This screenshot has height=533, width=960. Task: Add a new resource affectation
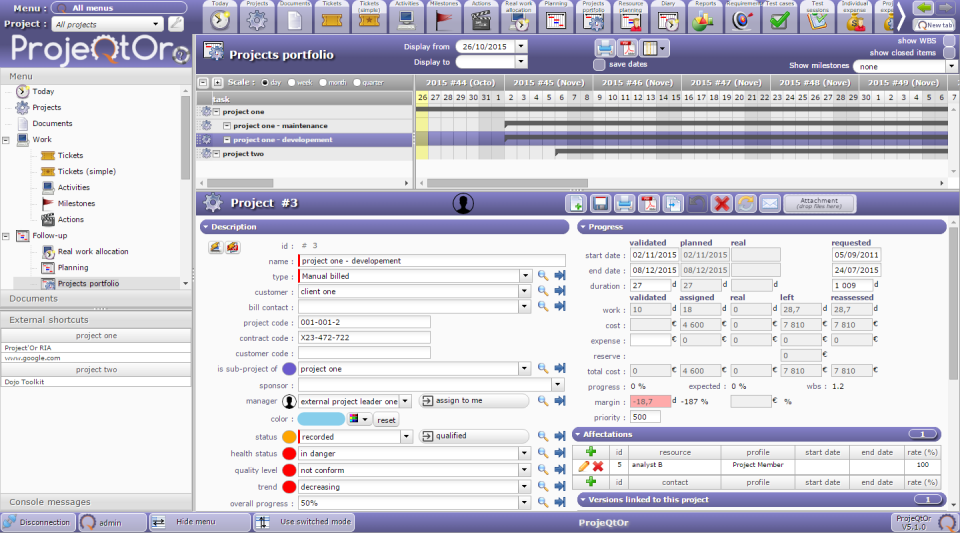click(591, 452)
